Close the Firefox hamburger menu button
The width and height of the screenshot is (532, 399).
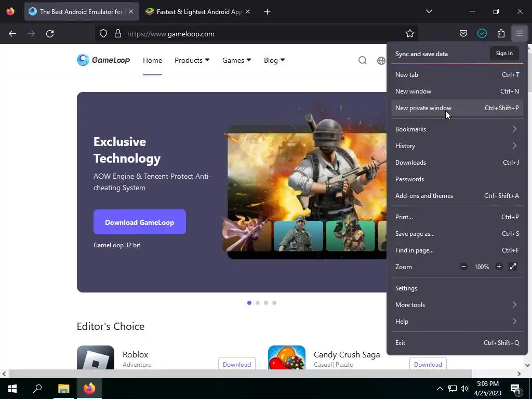click(x=519, y=33)
